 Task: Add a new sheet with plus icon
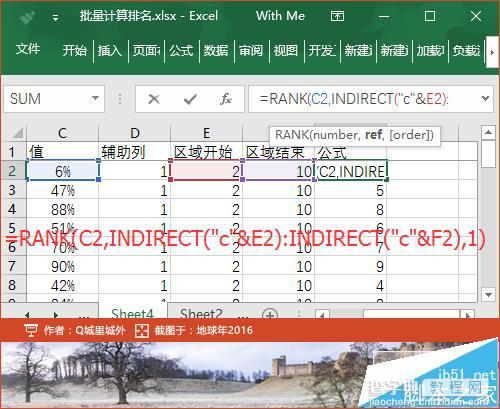(270, 314)
